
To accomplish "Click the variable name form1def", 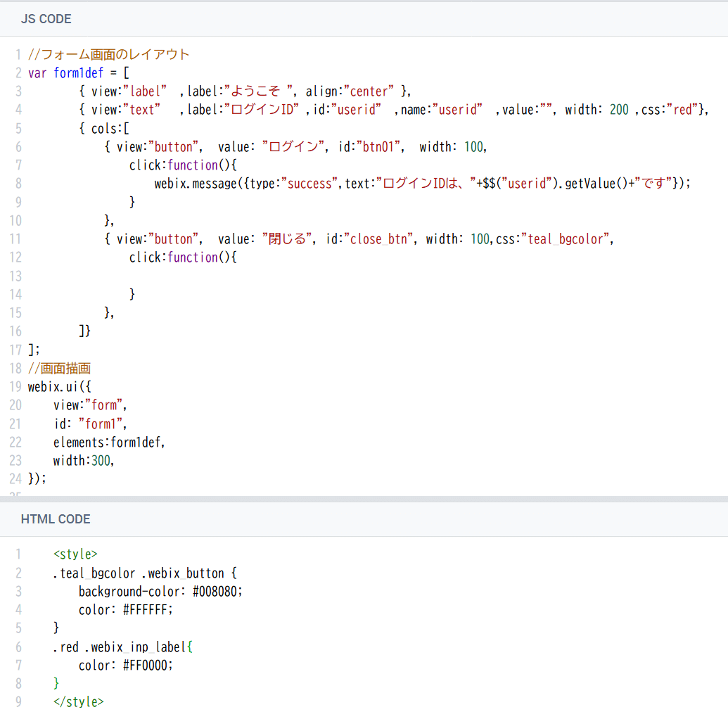I will click(x=79, y=72).
